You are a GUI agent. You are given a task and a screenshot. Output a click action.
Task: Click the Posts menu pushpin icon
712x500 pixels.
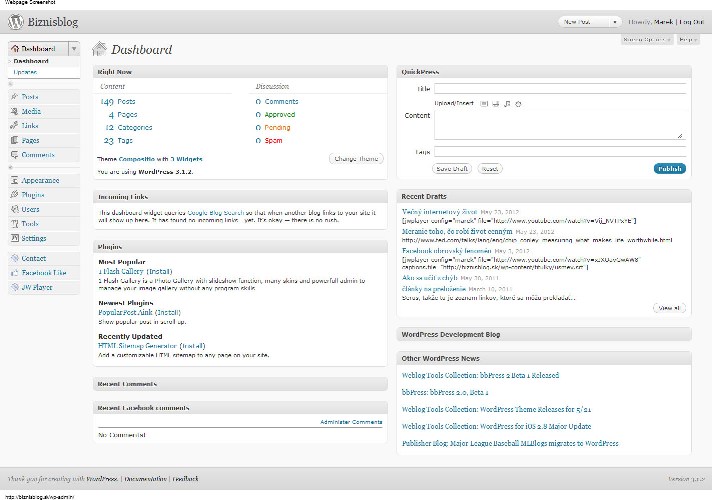pos(15,97)
